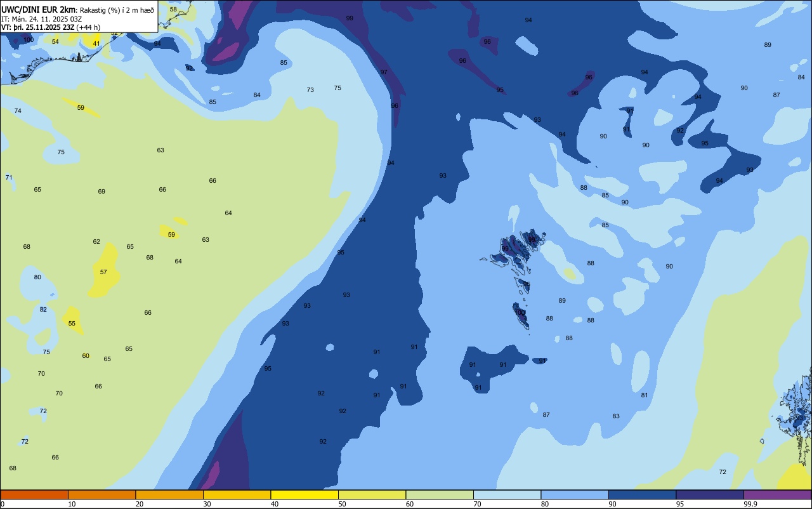Viewport: 812px width, 509px height.
Task: Click the light green 60–70 legend swatch
Action: click(x=440, y=494)
